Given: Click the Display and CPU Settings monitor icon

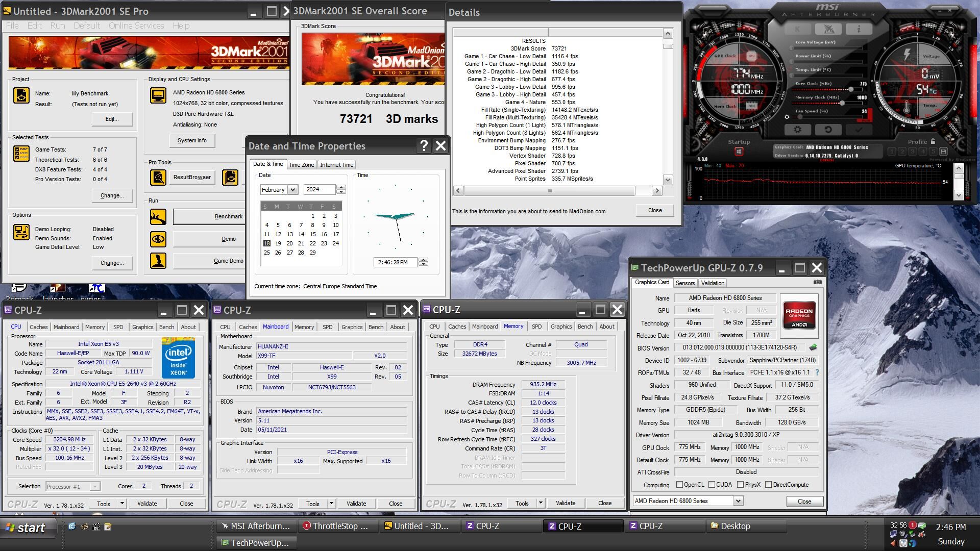Looking at the screenshot, I should tap(158, 95).
